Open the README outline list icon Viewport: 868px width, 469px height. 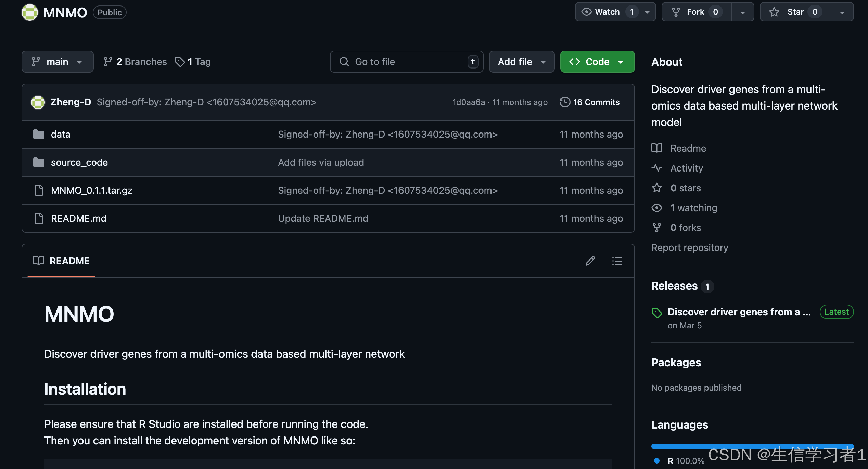coord(617,261)
